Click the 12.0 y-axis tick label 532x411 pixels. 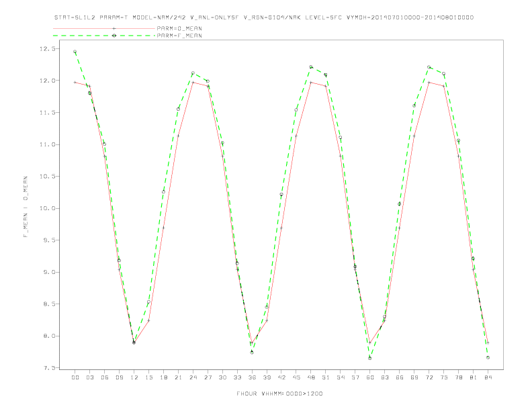point(46,81)
